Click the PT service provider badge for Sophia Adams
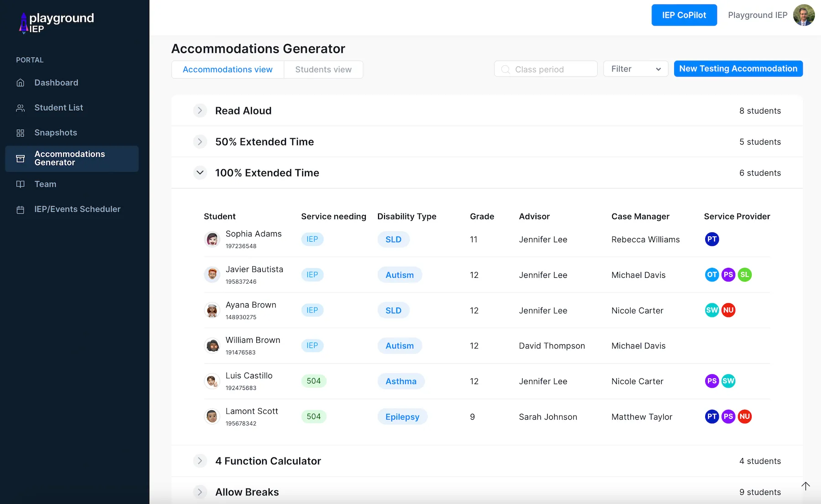This screenshot has height=504, width=821. tap(712, 239)
